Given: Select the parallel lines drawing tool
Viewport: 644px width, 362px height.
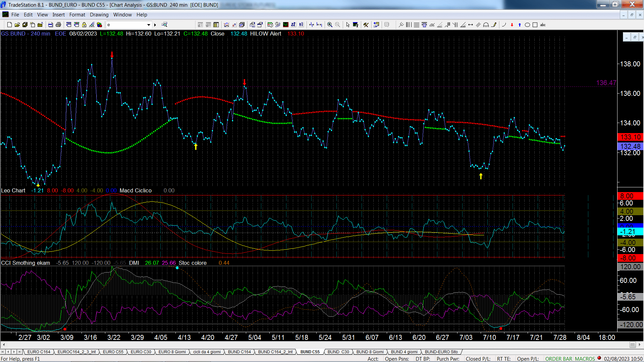Looking at the screenshot, I should 478,25.
